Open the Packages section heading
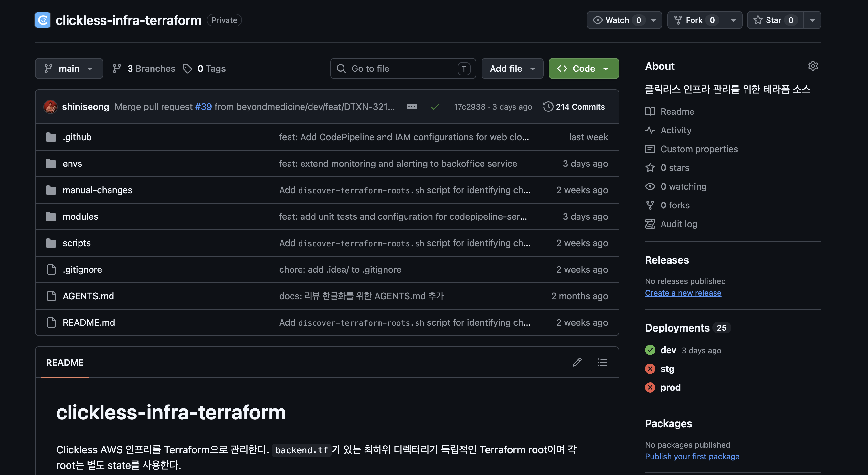The width and height of the screenshot is (868, 475). [669, 423]
